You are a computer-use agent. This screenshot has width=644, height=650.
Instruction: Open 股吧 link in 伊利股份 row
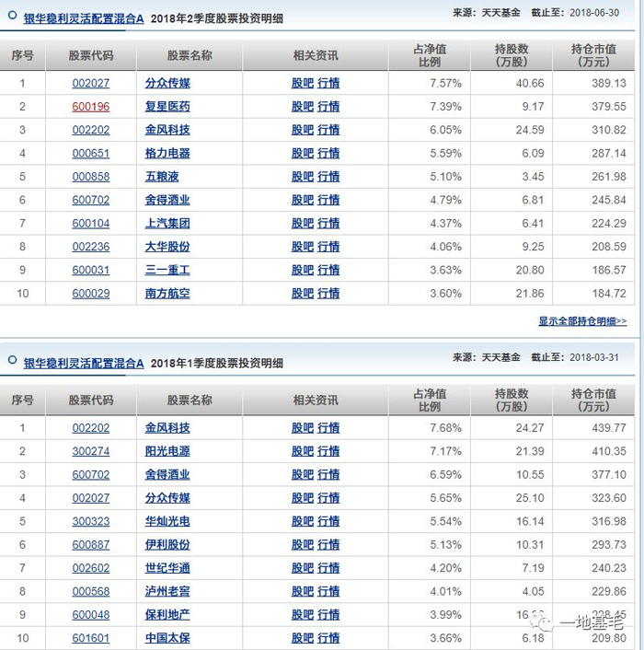(303, 545)
